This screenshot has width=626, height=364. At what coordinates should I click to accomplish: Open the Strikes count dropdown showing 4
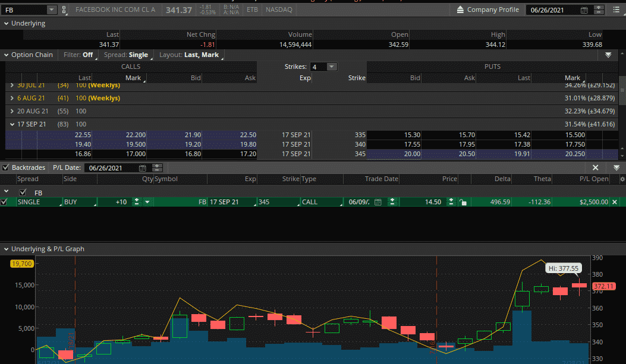coord(331,67)
